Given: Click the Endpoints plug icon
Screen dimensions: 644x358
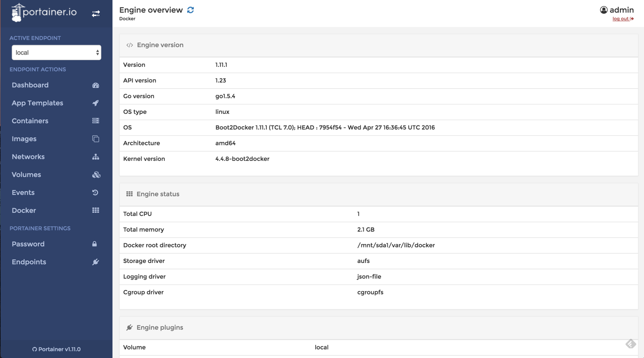Looking at the screenshot, I should pos(96,262).
